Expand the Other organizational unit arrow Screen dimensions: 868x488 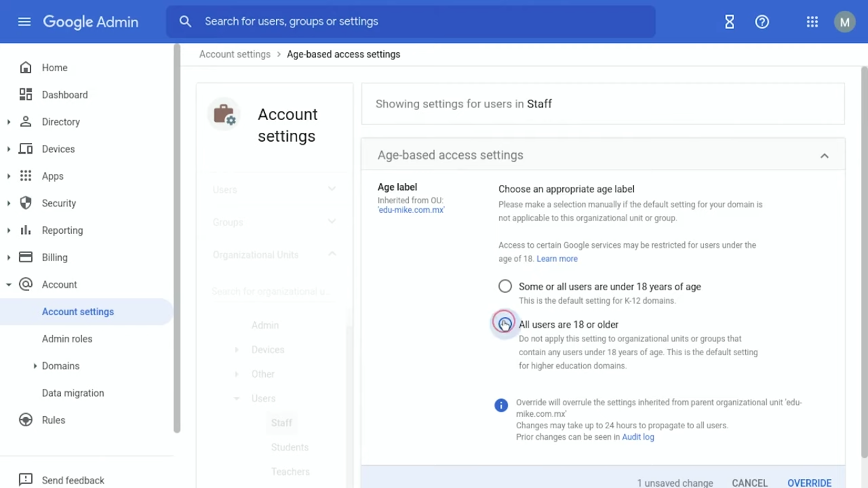click(x=237, y=374)
